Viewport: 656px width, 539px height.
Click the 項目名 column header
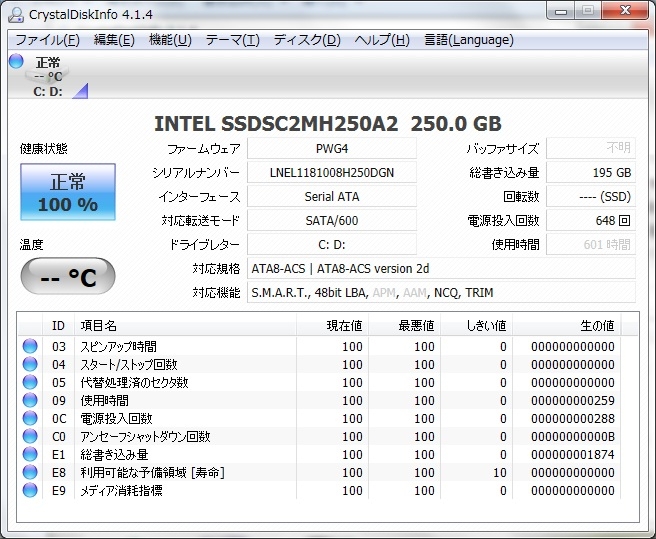98,325
